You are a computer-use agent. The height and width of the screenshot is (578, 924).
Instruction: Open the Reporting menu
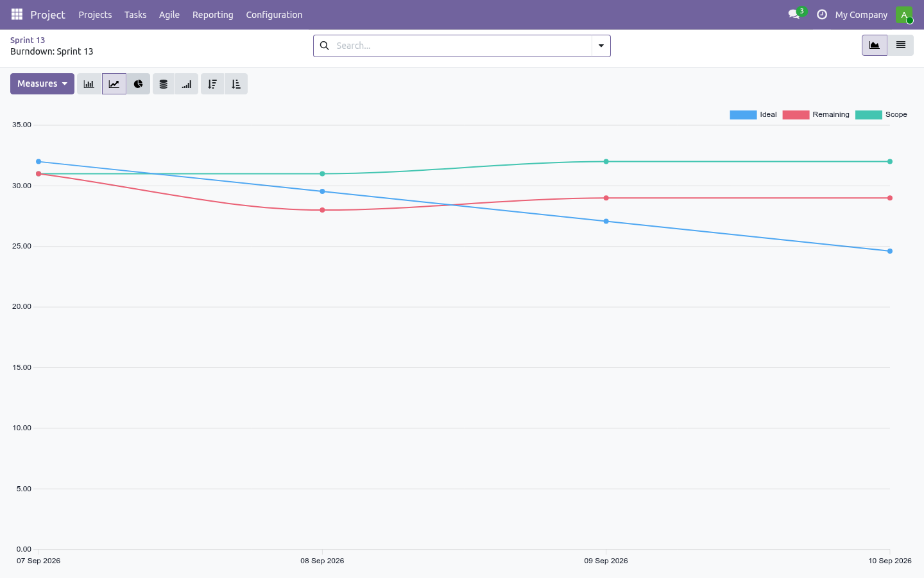213,15
